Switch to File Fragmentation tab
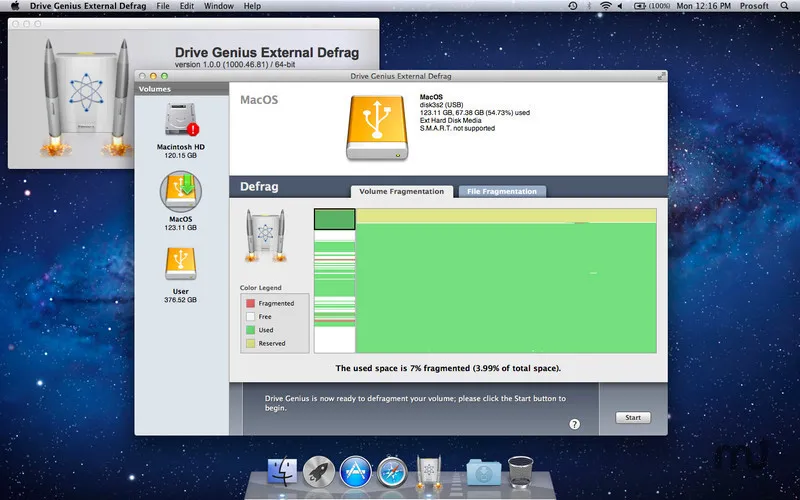This screenshot has width=800, height=500. click(x=503, y=191)
